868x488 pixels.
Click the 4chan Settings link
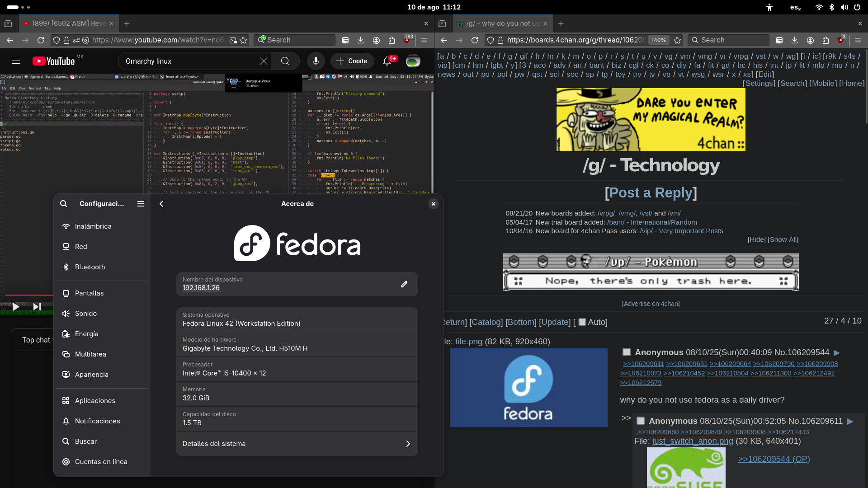759,84
